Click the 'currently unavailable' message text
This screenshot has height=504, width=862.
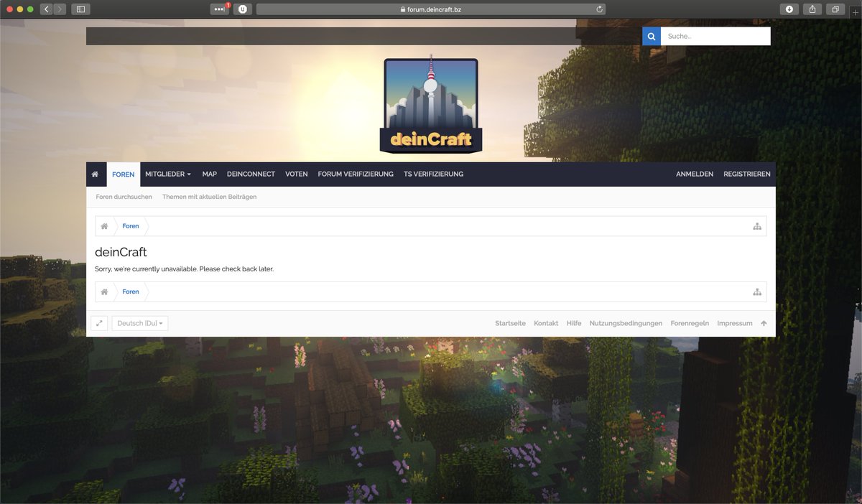click(184, 269)
